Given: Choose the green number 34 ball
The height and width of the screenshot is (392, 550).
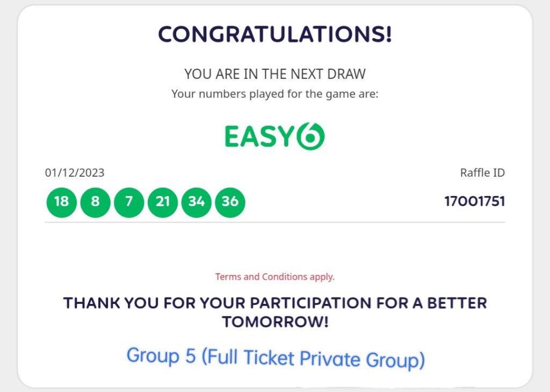Looking at the screenshot, I should (x=197, y=202).
